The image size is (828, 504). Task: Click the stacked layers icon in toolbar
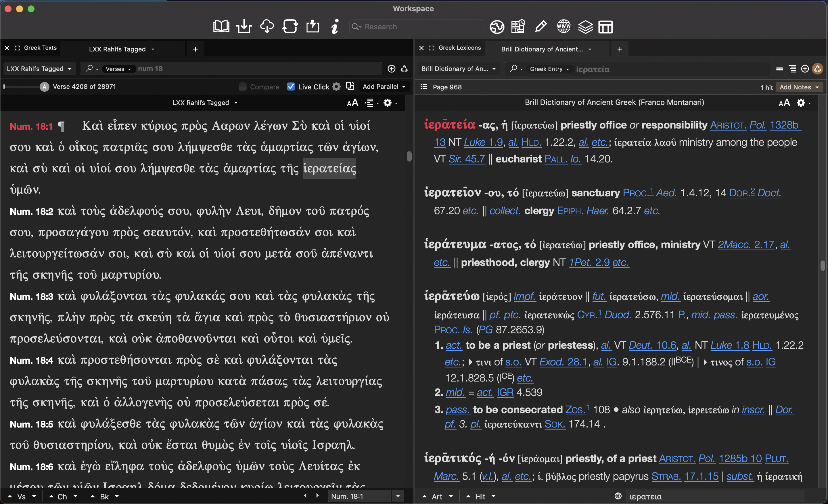[585, 26]
